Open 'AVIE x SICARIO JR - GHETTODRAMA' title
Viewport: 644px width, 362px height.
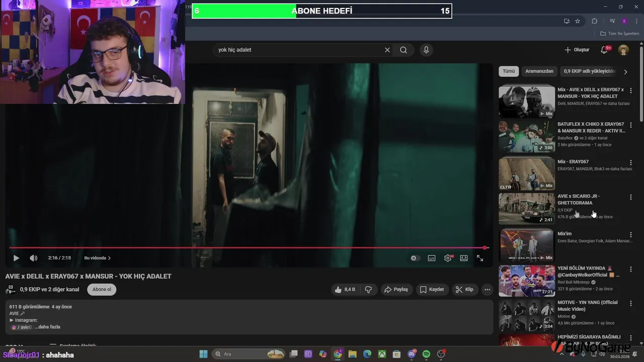(579, 200)
